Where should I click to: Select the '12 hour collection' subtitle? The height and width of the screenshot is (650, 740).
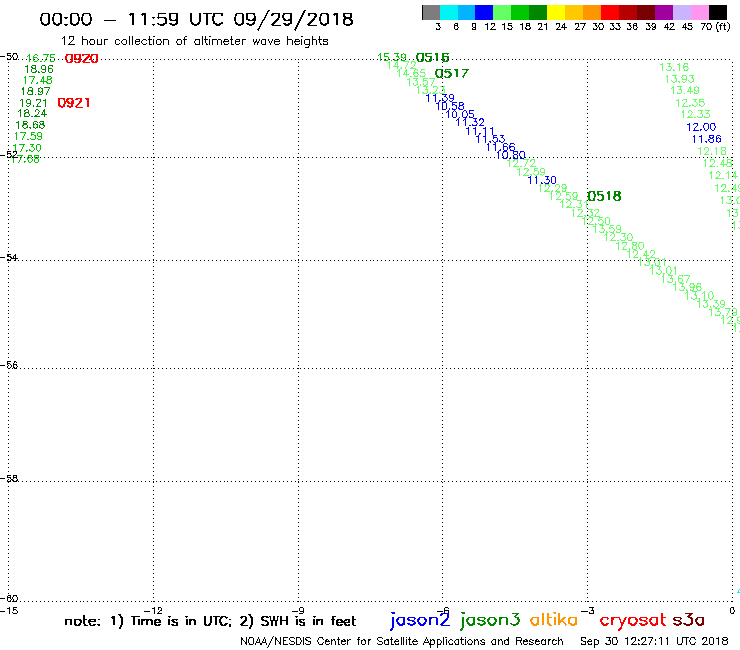(194, 41)
